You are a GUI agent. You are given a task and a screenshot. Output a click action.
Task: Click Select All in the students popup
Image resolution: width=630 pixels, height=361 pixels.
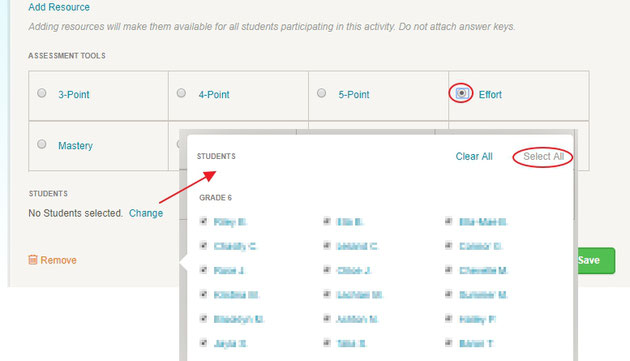pyautogui.click(x=544, y=156)
